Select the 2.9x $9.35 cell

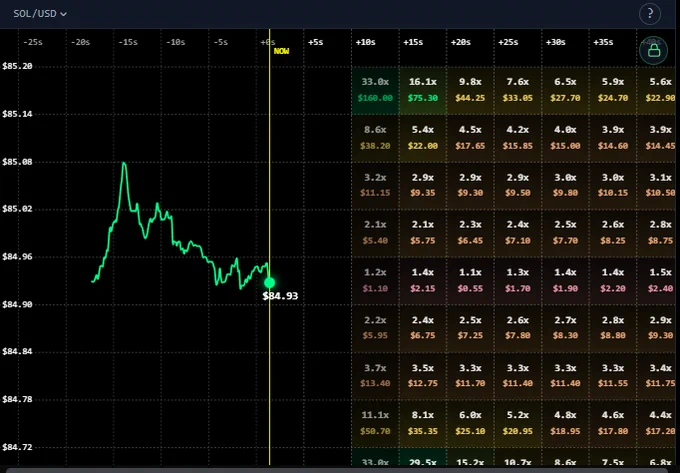coord(423,186)
